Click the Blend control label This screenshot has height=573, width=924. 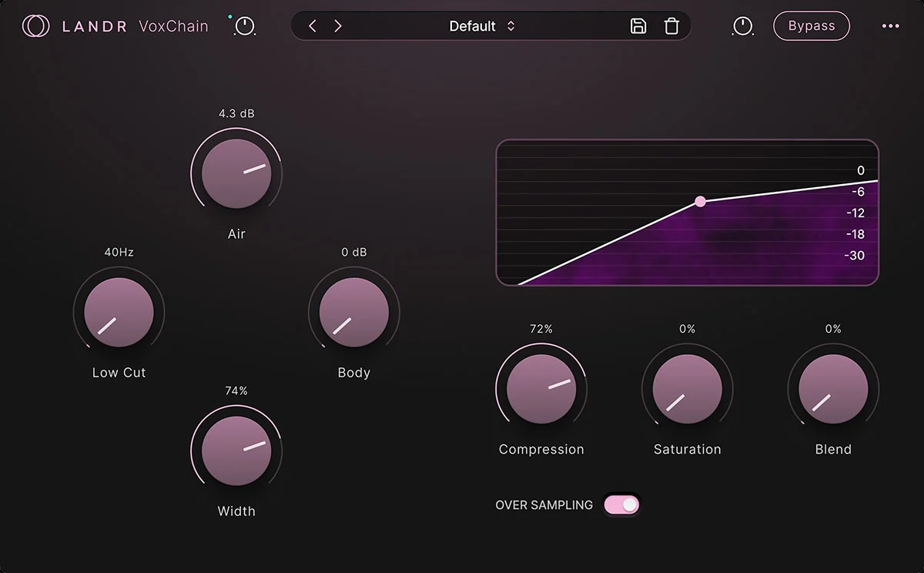point(832,449)
